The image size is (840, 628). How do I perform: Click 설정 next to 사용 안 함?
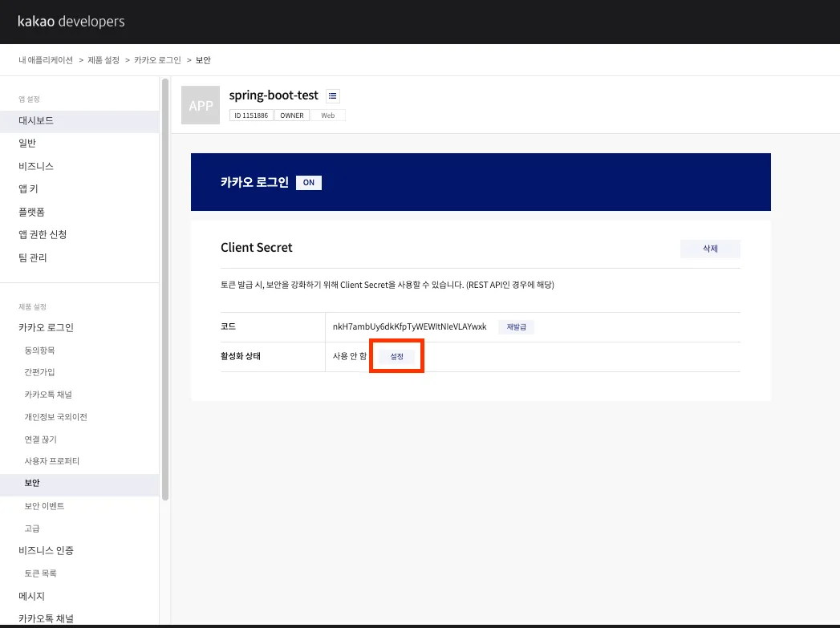397,357
